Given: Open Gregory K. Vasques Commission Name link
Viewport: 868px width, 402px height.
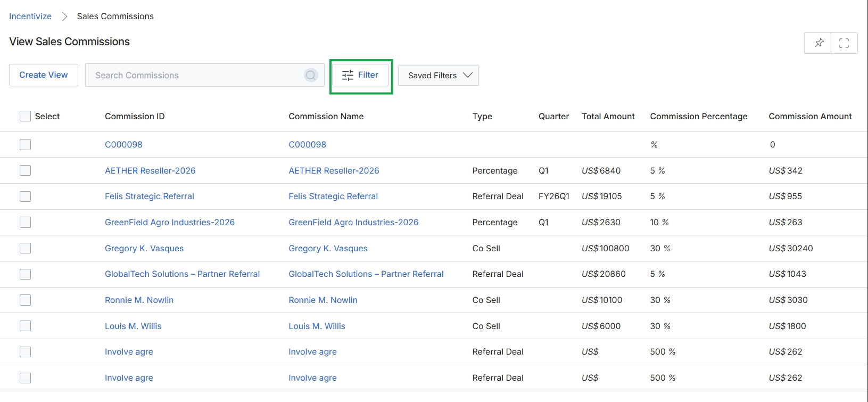Looking at the screenshot, I should 328,248.
